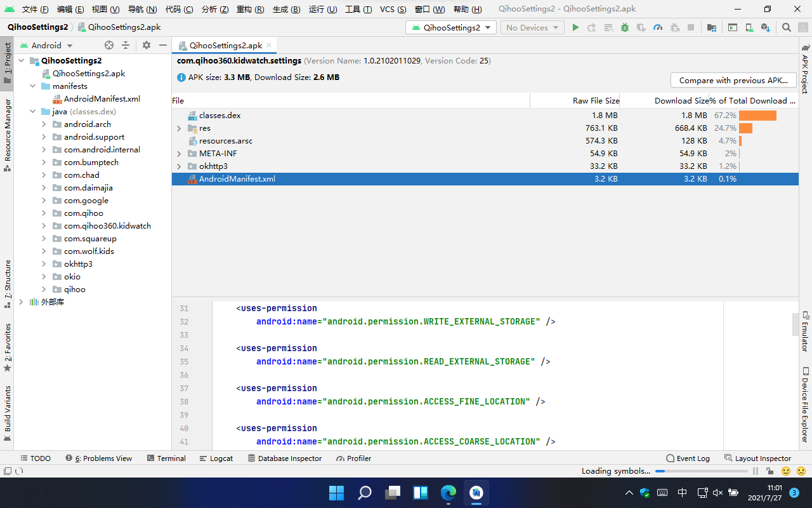Open the VCS (S) menu
The height and width of the screenshot is (508, 812).
coord(393,10)
